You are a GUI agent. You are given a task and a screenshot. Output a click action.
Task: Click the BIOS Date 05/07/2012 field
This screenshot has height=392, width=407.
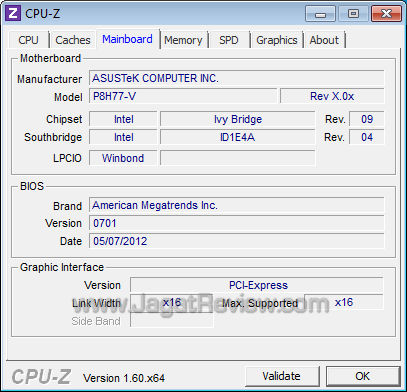tap(237, 241)
